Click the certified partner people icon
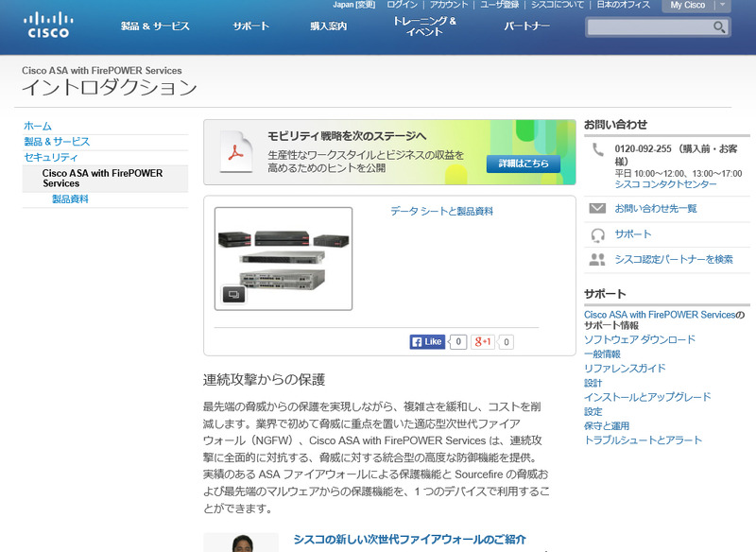Screen dimensions: 756x552 coord(597,259)
